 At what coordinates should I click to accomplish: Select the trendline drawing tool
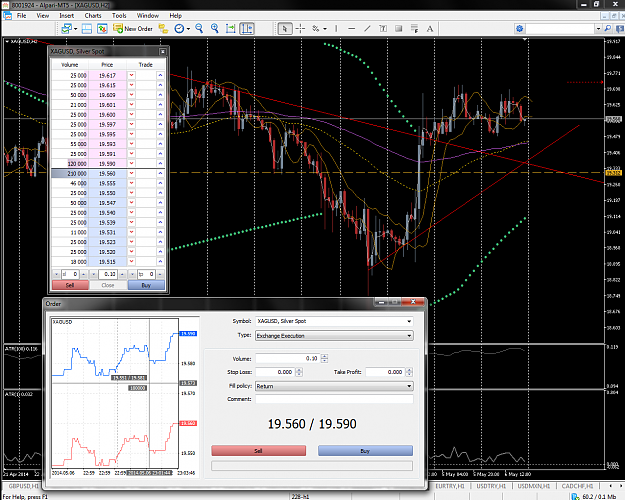(367, 29)
